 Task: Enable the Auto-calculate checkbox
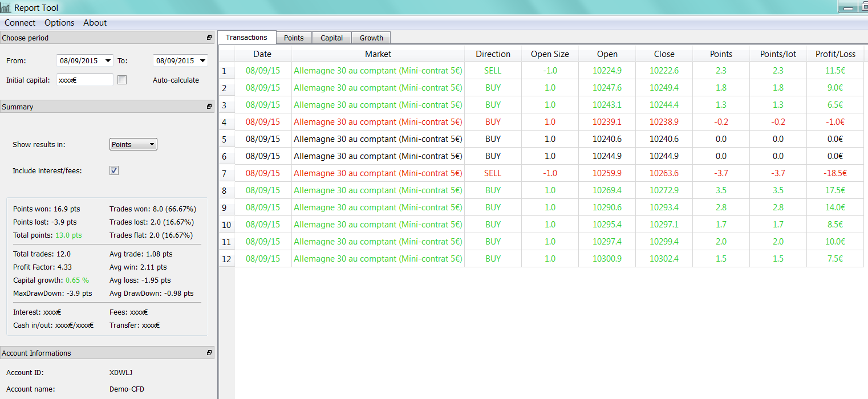pyautogui.click(x=122, y=80)
